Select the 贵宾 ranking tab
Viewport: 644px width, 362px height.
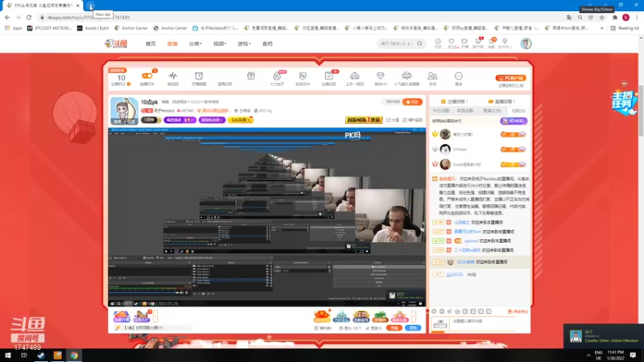click(492, 111)
